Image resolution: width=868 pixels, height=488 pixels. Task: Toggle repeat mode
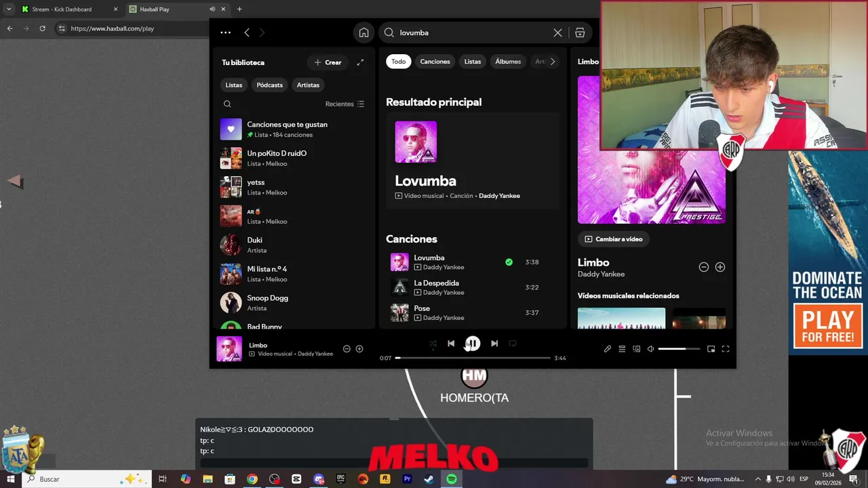tap(513, 344)
